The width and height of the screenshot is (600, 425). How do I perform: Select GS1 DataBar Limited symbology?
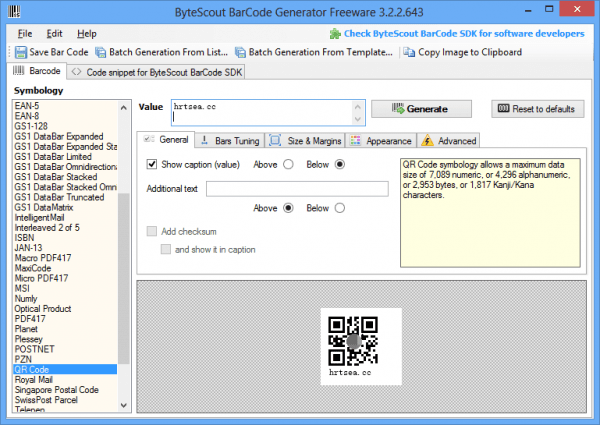[x=53, y=156]
